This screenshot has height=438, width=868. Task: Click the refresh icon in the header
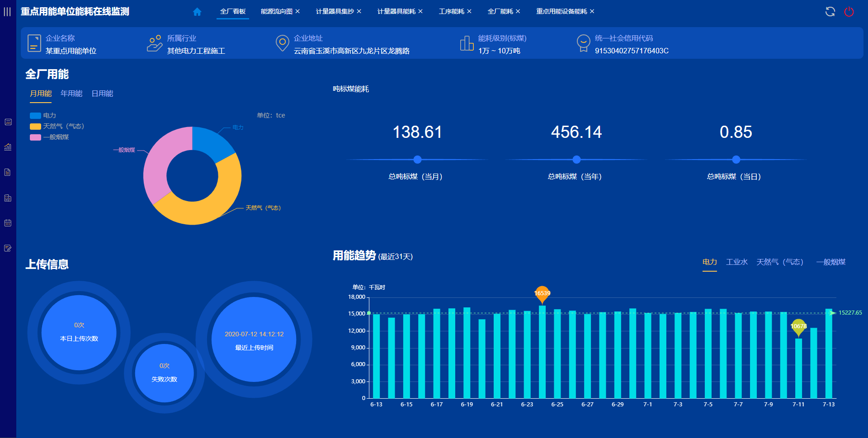[x=830, y=12]
